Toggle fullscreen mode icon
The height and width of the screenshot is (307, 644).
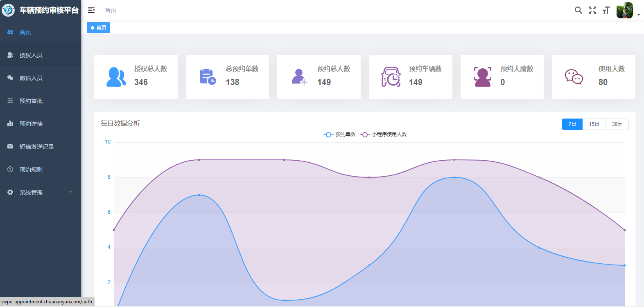(592, 10)
